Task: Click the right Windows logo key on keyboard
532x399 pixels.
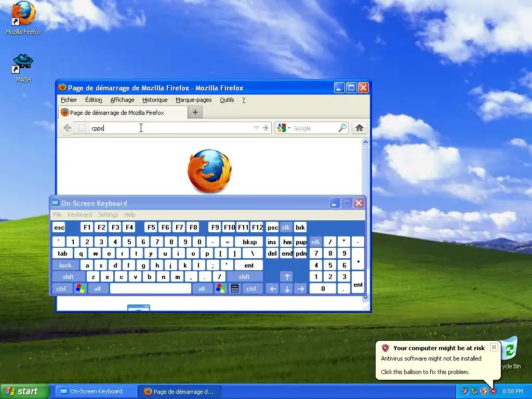Action: coord(220,289)
